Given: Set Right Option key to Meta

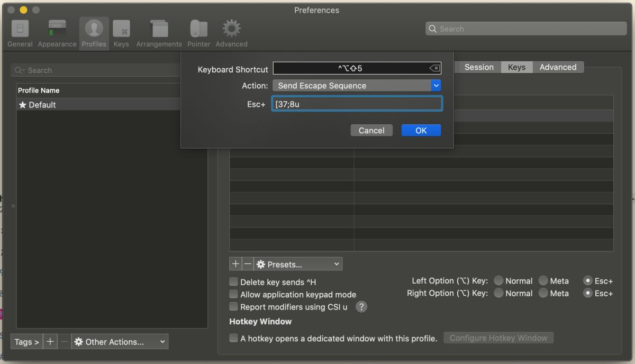Looking at the screenshot, I should pos(543,293).
